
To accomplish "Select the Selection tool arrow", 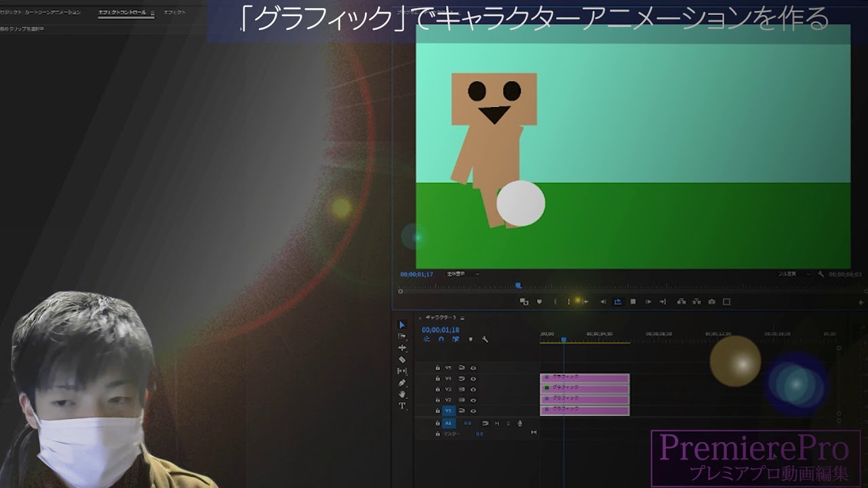I will 402,325.
